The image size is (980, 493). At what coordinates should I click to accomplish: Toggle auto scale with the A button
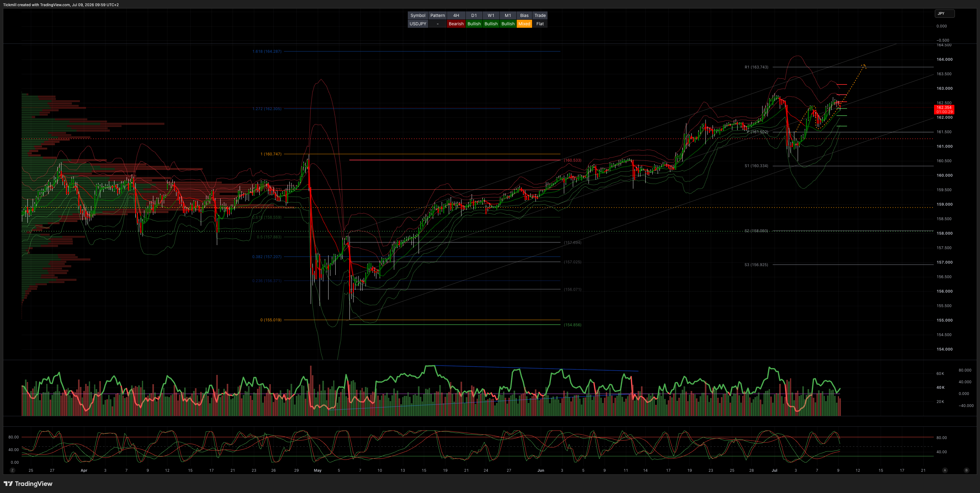[x=945, y=470]
